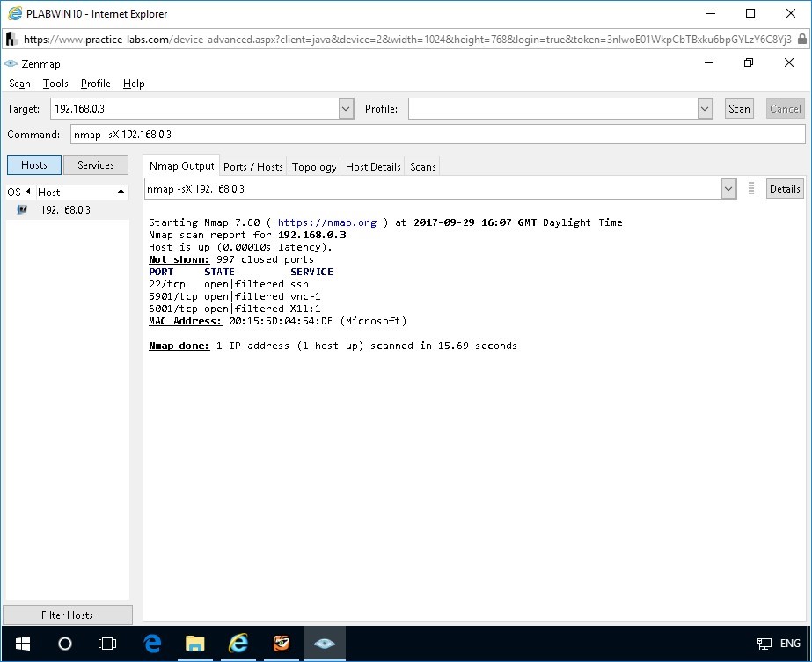Expand the Target dropdown arrow
Viewport: 812px width, 662px height.
point(346,109)
